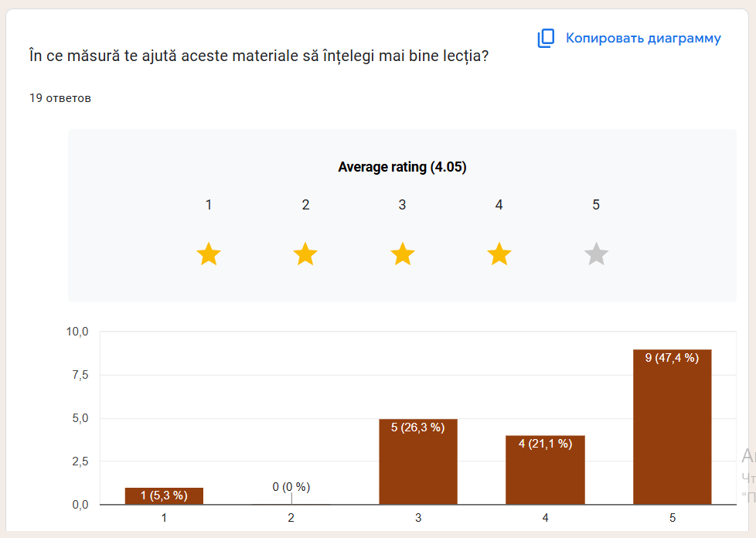Click the third gold star
Image resolution: width=756 pixels, height=538 pixels.
(x=402, y=254)
